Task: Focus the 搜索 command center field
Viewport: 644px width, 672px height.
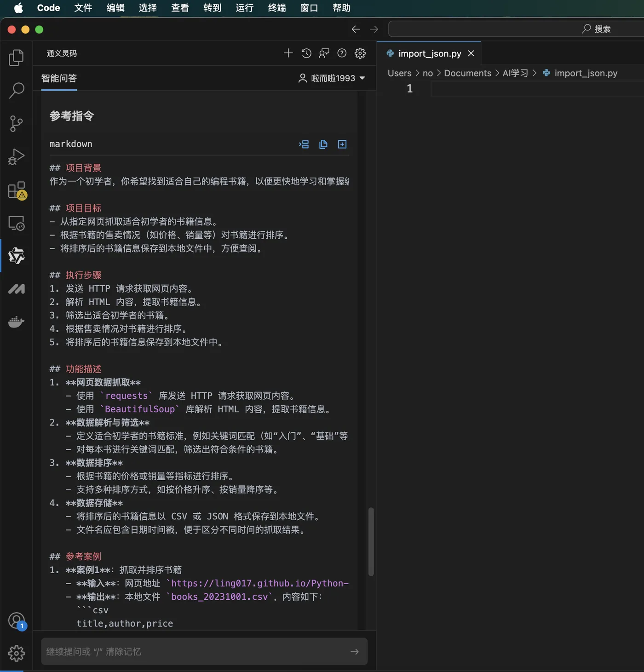Action: [516, 29]
